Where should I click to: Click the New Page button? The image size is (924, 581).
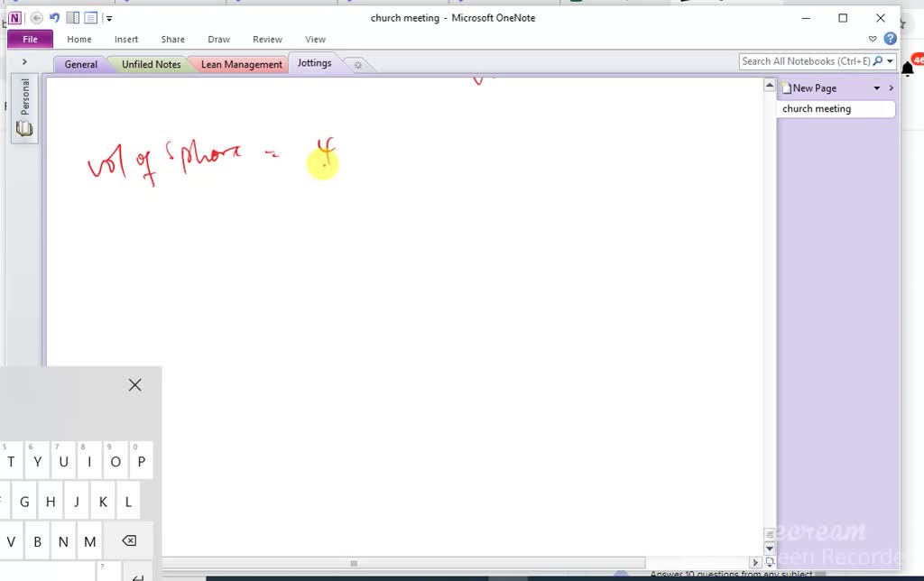pyautogui.click(x=814, y=88)
